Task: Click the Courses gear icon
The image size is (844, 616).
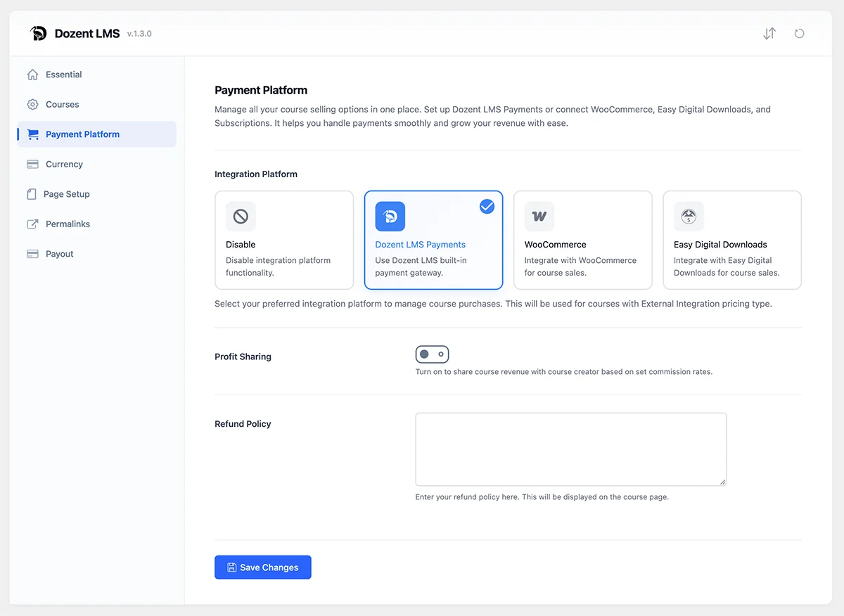Action: (32, 104)
